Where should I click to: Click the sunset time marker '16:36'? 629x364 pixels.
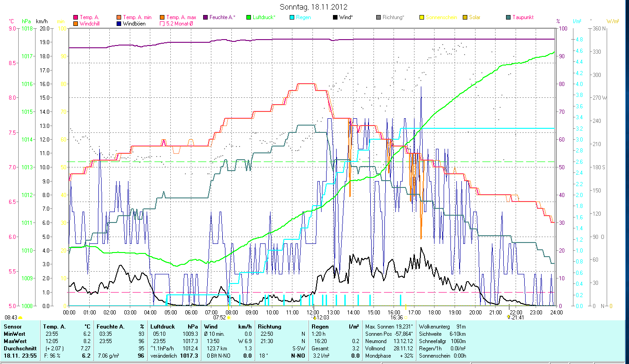(x=397, y=318)
